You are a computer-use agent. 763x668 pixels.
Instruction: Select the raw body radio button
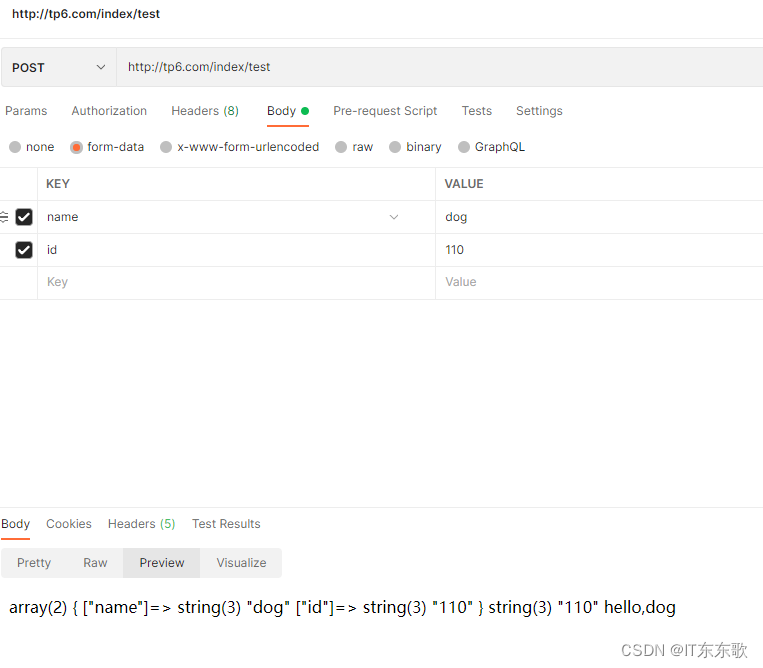(x=341, y=147)
